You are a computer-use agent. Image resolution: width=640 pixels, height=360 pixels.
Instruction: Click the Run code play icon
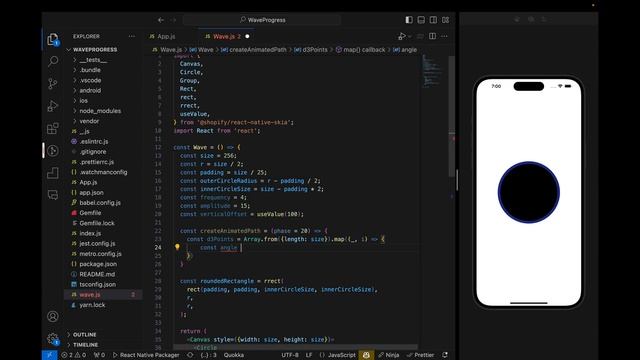click(402, 36)
